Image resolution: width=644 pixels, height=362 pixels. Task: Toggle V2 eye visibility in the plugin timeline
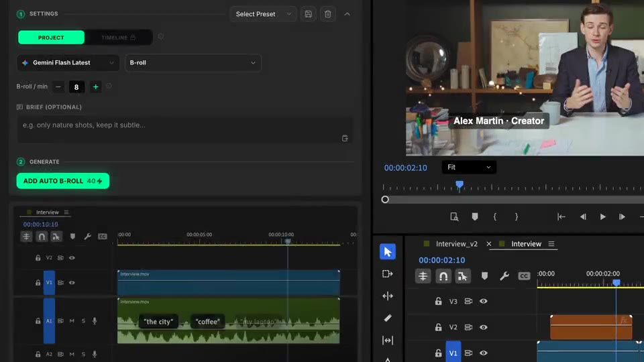(72, 257)
